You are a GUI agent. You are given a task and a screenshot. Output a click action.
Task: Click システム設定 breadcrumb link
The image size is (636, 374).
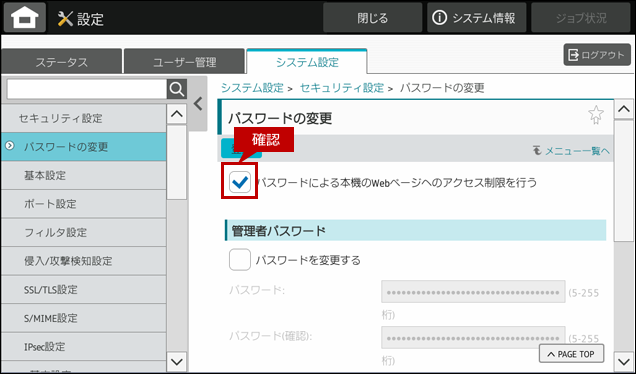tap(252, 88)
